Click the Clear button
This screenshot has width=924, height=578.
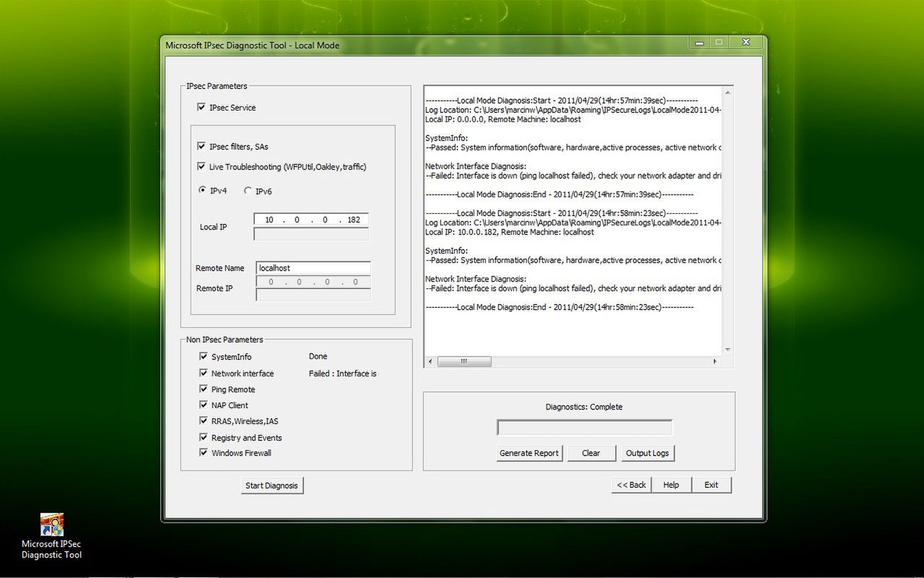[590, 453]
